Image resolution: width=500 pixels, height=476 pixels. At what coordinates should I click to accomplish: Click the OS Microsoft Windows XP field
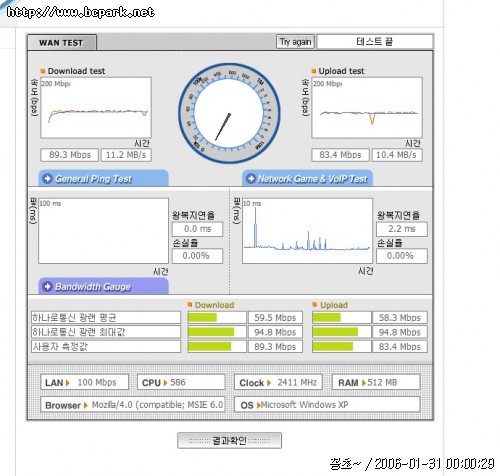tap(327, 405)
